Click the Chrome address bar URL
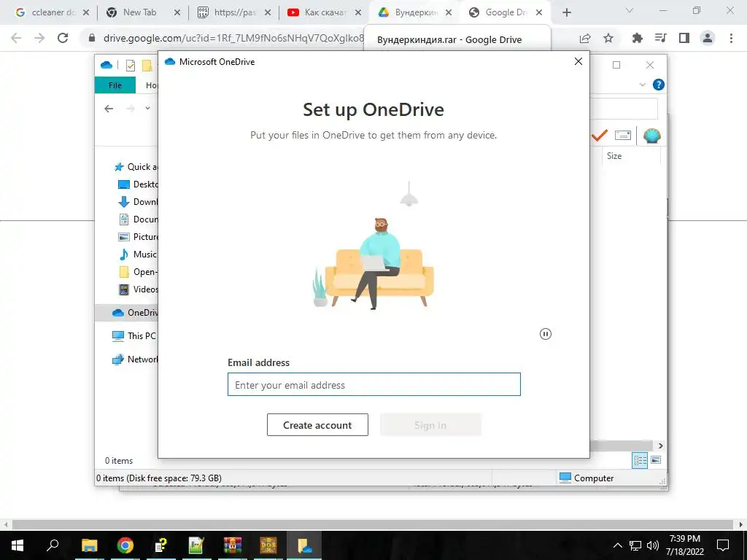The height and width of the screenshot is (560, 747). coord(233,38)
